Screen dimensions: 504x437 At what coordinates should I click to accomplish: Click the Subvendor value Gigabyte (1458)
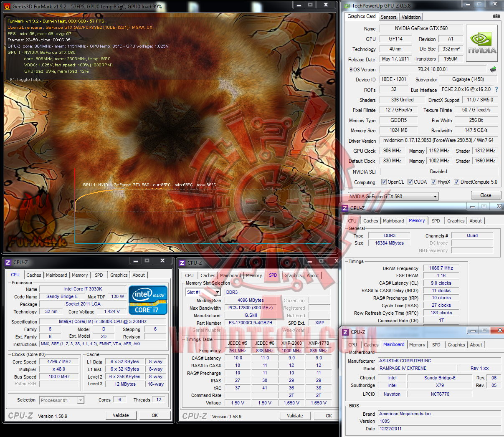468,79
